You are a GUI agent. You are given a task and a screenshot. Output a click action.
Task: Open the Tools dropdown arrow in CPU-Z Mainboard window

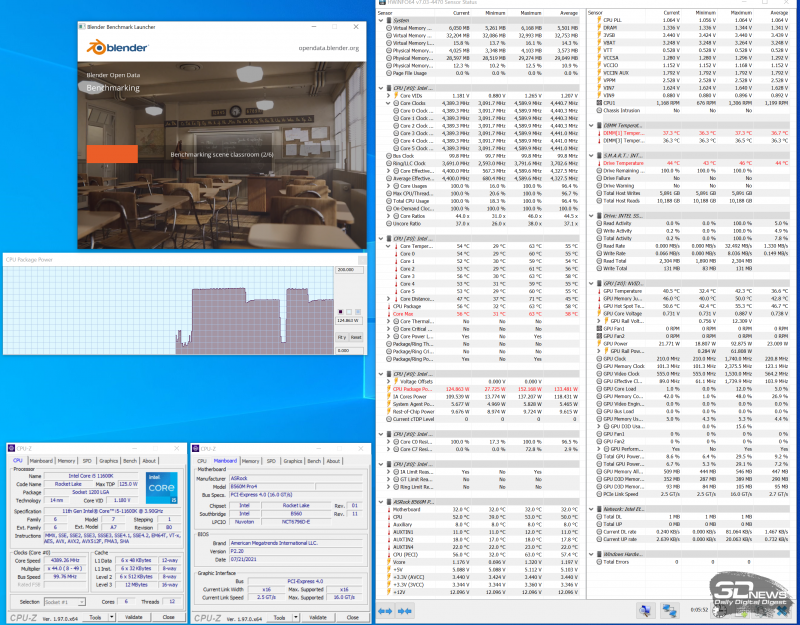pos(296,617)
